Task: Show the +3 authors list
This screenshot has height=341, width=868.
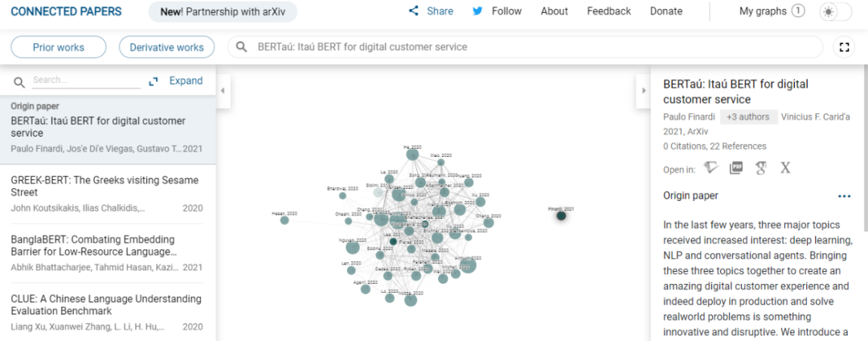Action: [748, 117]
